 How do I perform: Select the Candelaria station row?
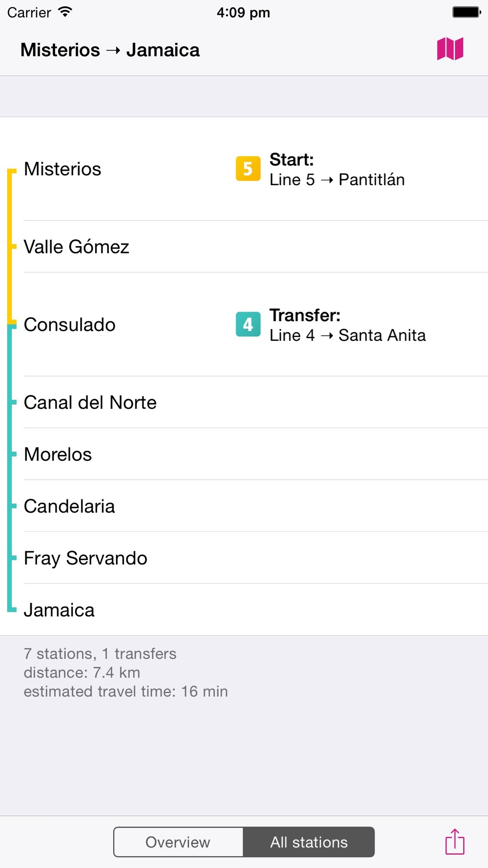[244, 506]
